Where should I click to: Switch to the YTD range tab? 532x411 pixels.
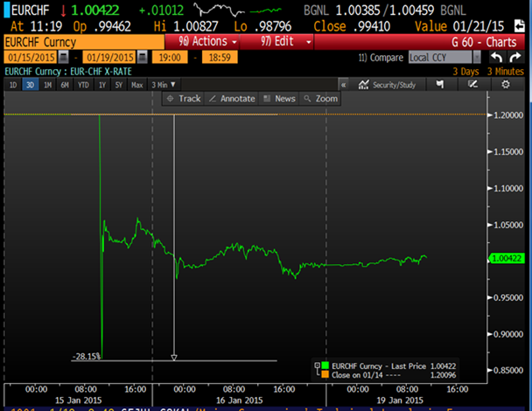(x=83, y=85)
